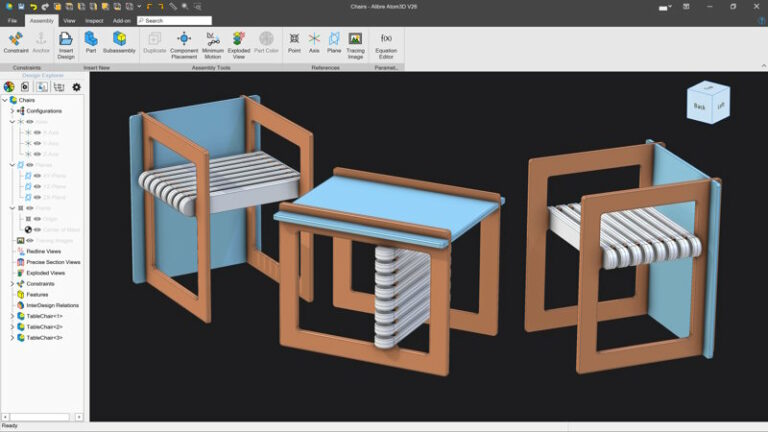The height and width of the screenshot is (432, 768).
Task: Open the Add-on ribbon tab
Action: (121, 21)
